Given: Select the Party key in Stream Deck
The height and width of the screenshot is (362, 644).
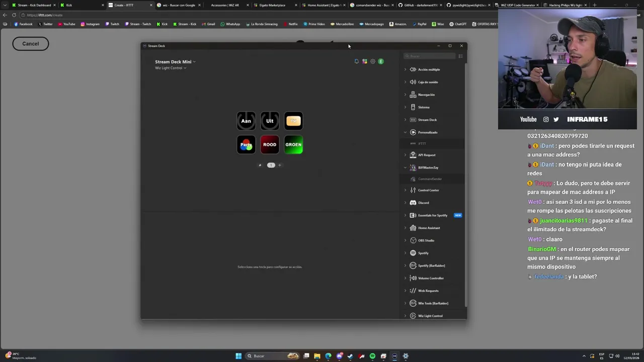Looking at the screenshot, I should coord(246,145).
